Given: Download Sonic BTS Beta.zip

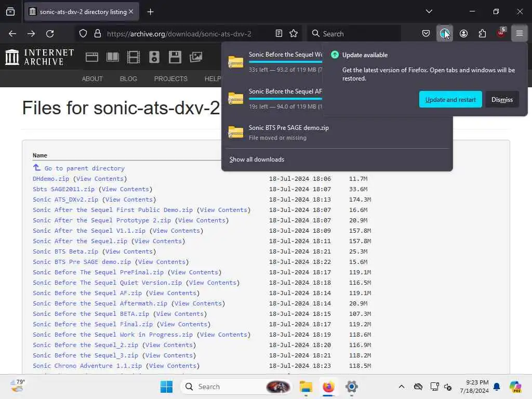Looking at the screenshot, I should pos(65,251).
